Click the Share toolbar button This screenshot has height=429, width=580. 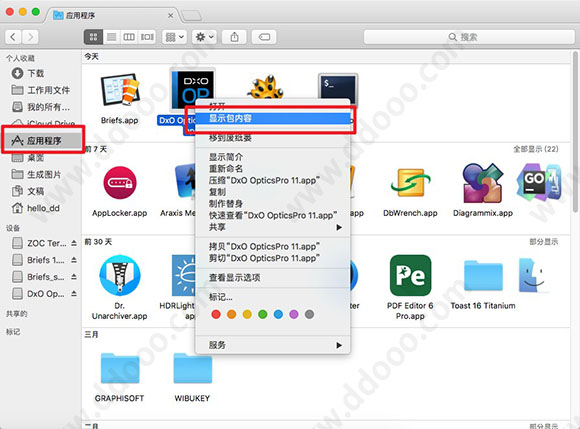[x=235, y=37]
